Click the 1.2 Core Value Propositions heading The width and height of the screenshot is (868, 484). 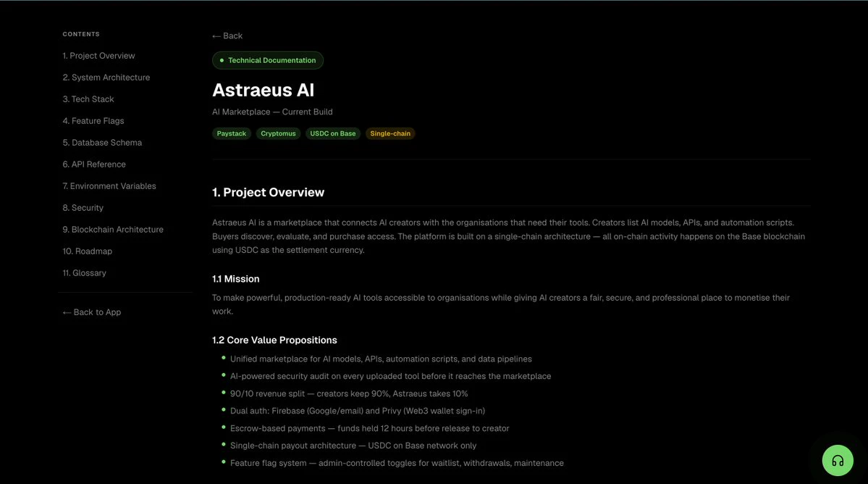pos(274,340)
